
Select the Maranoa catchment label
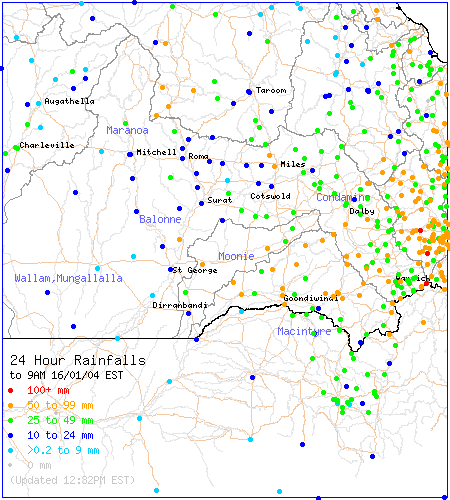[127, 130]
